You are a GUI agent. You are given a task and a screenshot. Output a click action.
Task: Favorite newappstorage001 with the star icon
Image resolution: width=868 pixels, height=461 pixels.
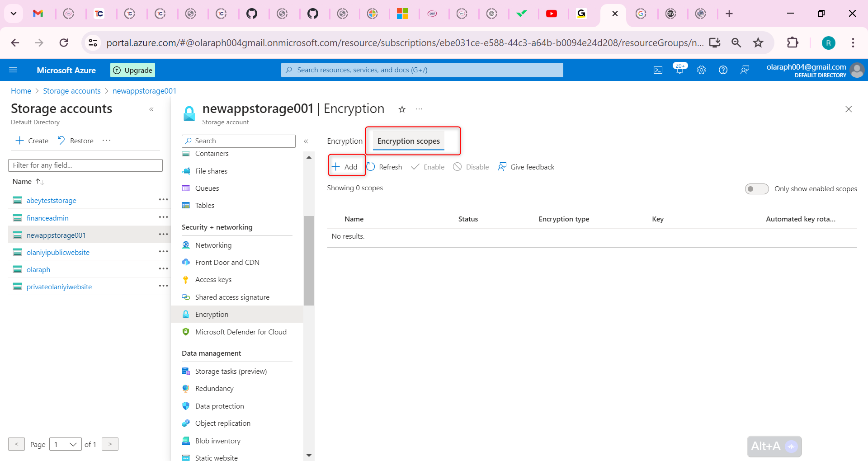[x=402, y=109]
